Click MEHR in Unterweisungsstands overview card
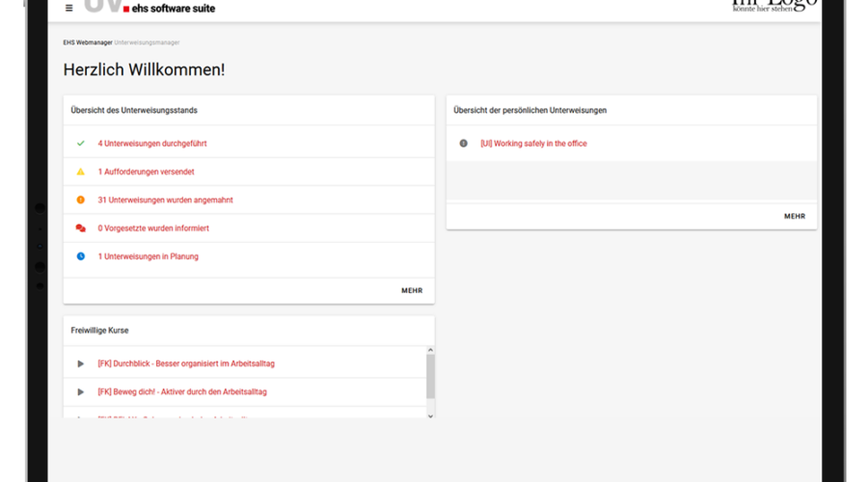868x482 pixels. (412, 290)
